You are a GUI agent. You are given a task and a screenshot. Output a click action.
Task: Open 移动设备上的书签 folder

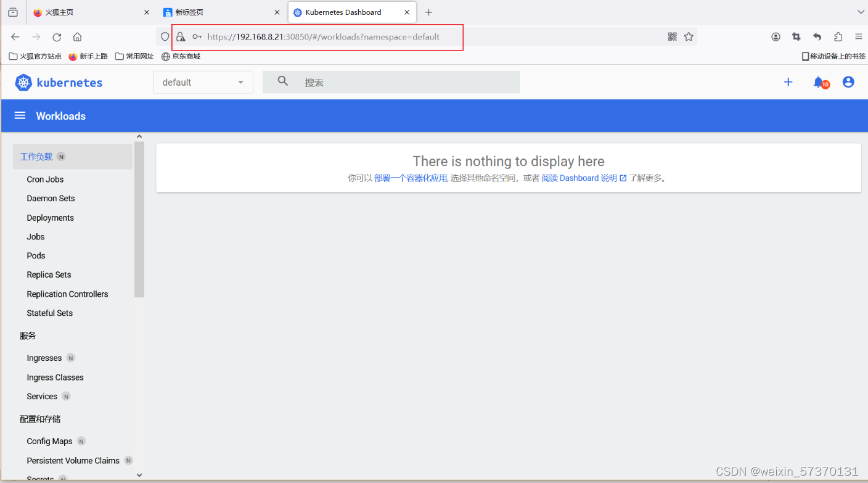click(x=834, y=56)
